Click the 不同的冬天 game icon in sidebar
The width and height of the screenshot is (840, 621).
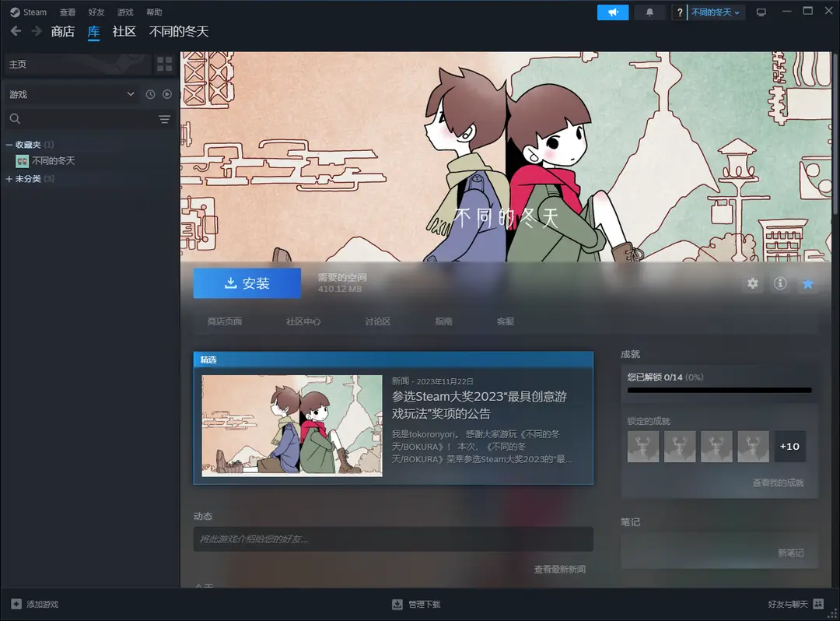(22, 161)
